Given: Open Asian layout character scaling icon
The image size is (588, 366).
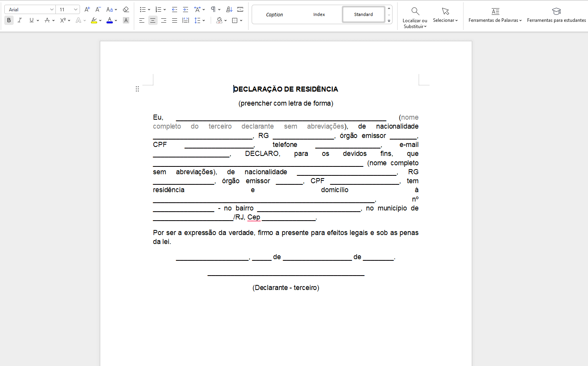Looking at the screenshot, I should pos(197,9).
